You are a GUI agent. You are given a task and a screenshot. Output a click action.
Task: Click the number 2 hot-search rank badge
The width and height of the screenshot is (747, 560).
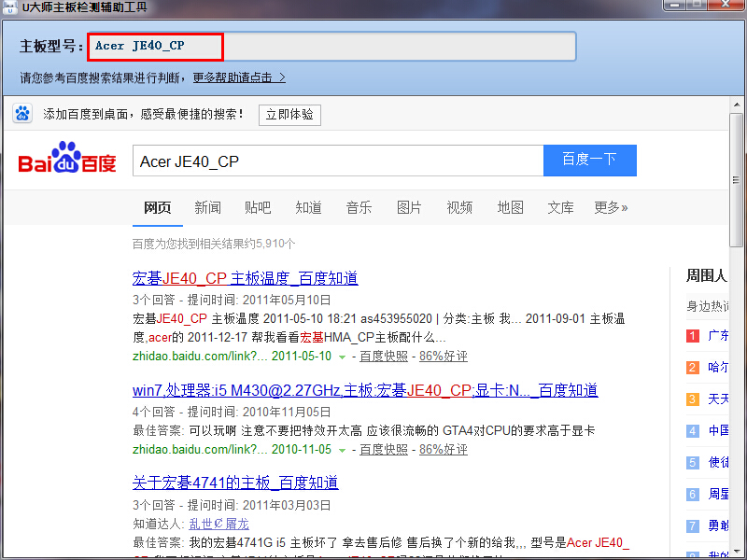pyautogui.click(x=693, y=367)
